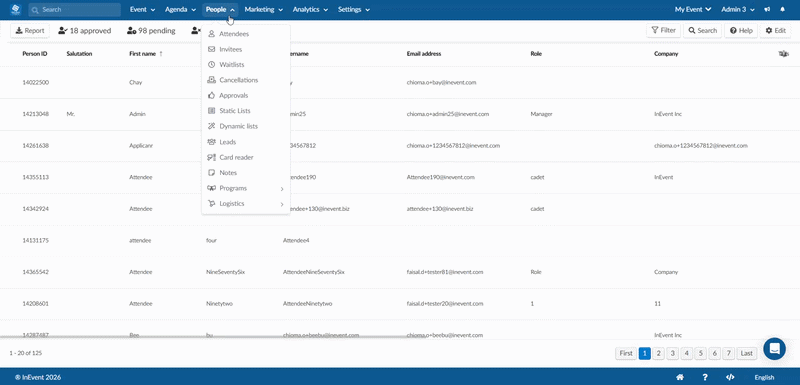Click the Programs icon in menu
800x385 pixels.
pyautogui.click(x=211, y=188)
